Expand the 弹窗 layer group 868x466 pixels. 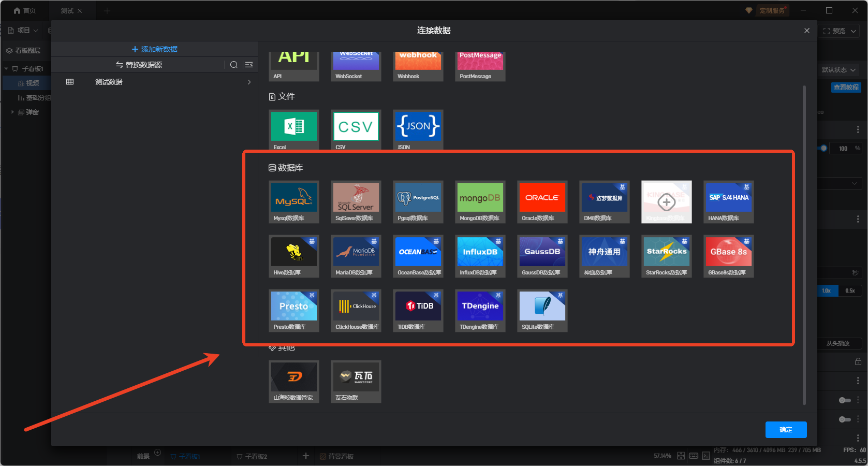(x=12, y=112)
